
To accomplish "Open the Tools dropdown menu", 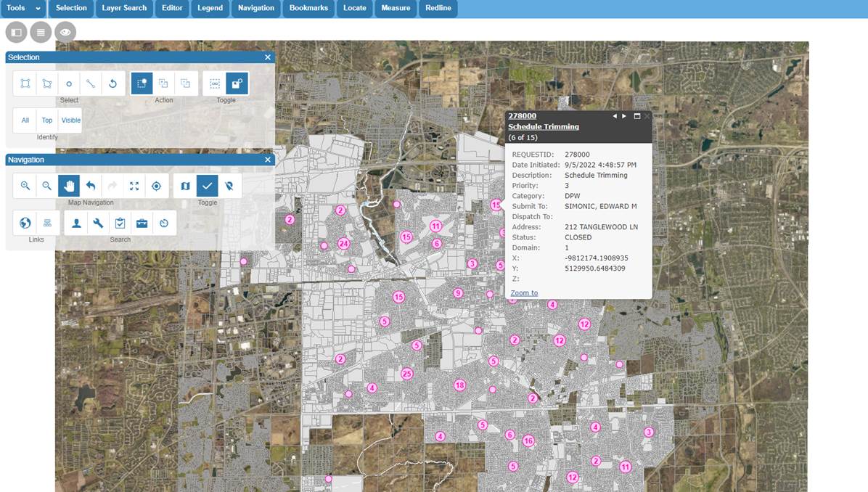I will point(22,9).
